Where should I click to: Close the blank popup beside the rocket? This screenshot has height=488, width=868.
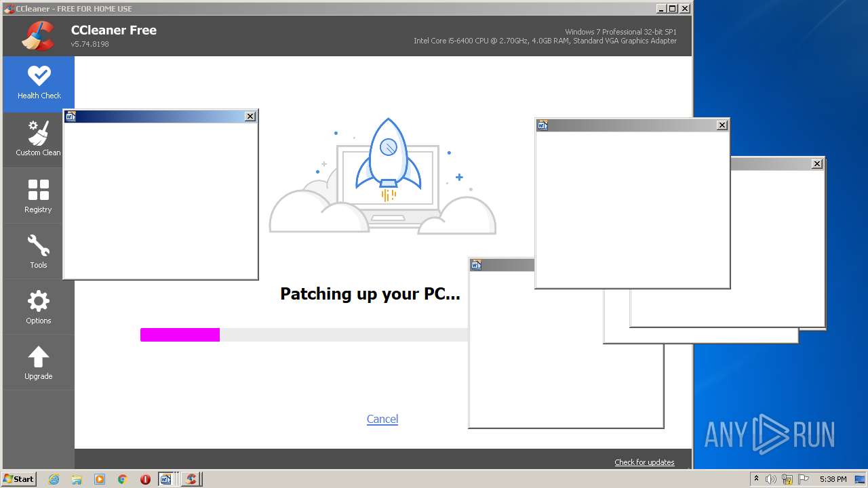(x=722, y=125)
